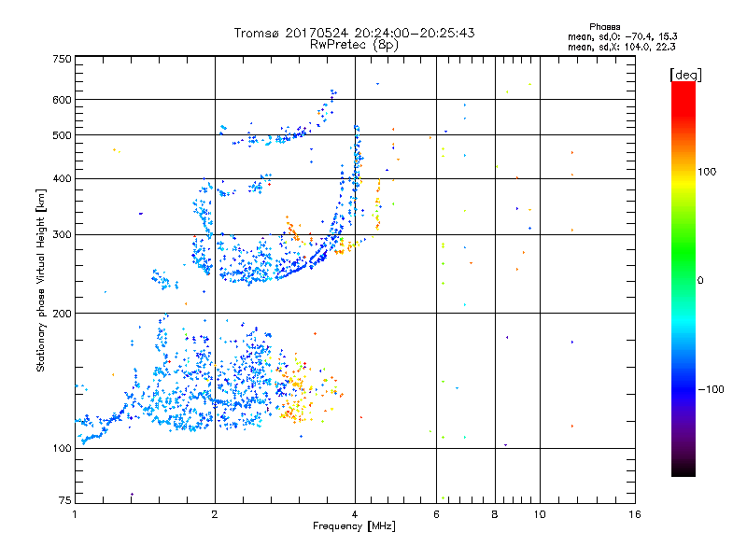Click the y-axis tick label '75'

pos(65,500)
